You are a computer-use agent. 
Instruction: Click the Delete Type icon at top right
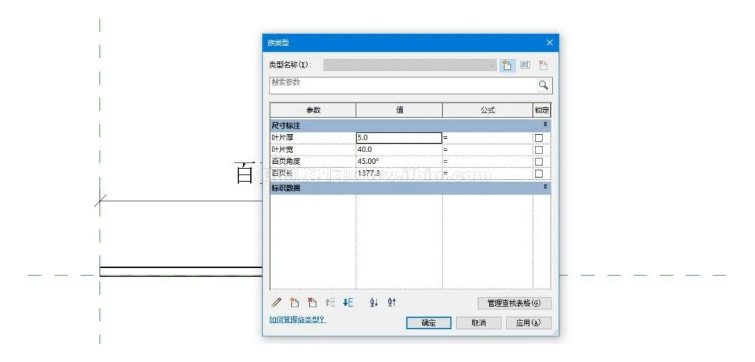(x=543, y=65)
